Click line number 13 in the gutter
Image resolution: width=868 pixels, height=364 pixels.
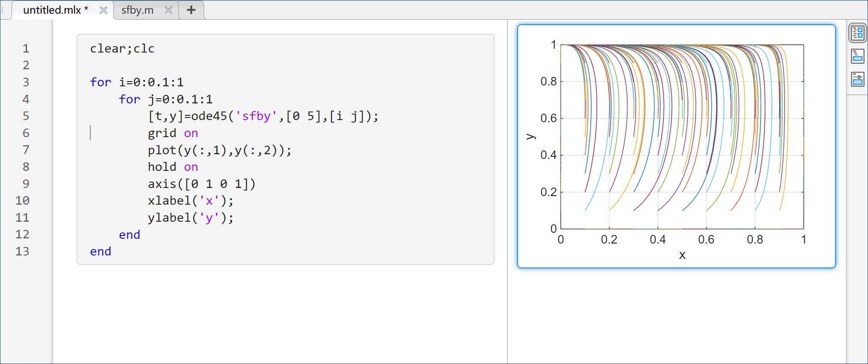pos(22,251)
